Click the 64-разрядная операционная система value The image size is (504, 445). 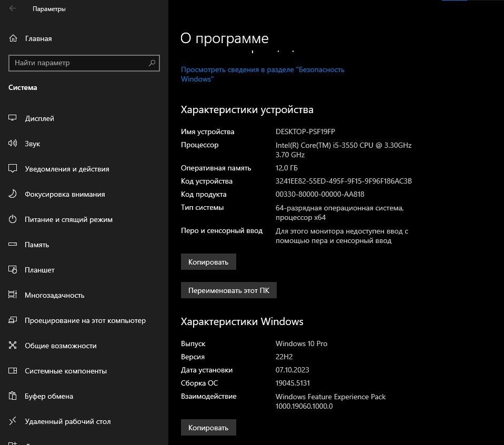[339, 213]
